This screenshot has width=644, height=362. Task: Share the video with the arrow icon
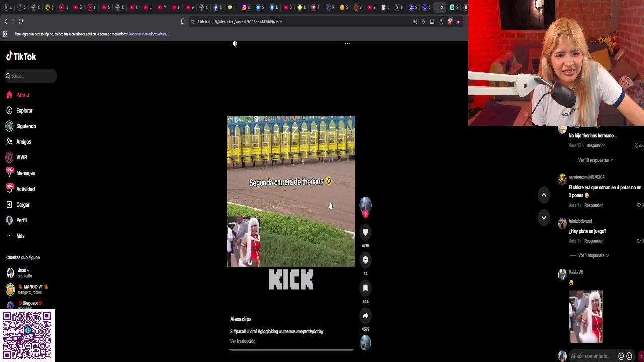click(x=365, y=316)
